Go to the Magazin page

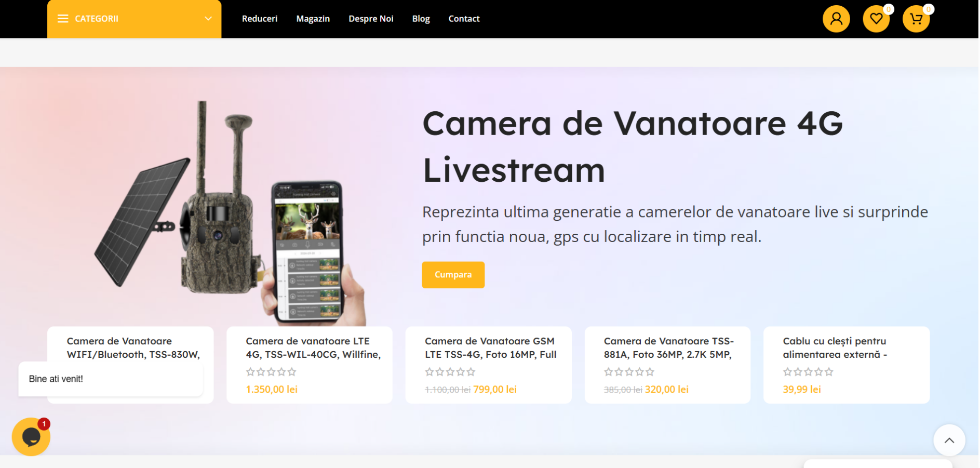(313, 19)
